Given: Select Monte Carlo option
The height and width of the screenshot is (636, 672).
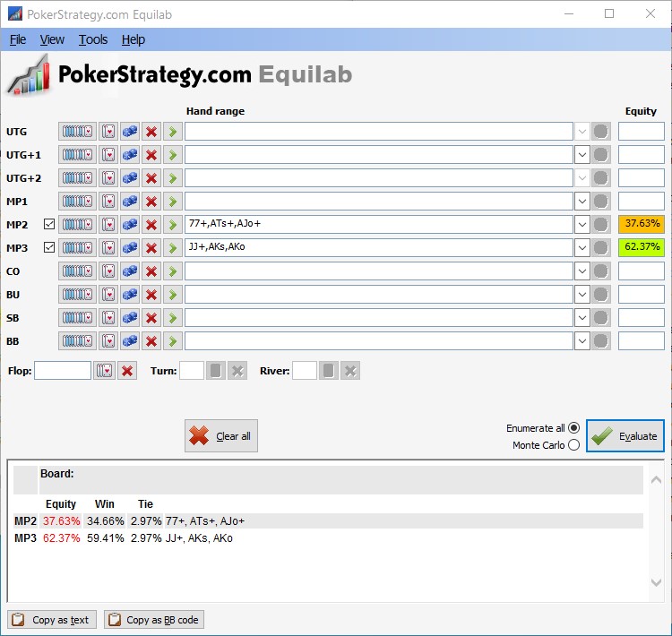Looking at the screenshot, I should [x=573, y=445].
